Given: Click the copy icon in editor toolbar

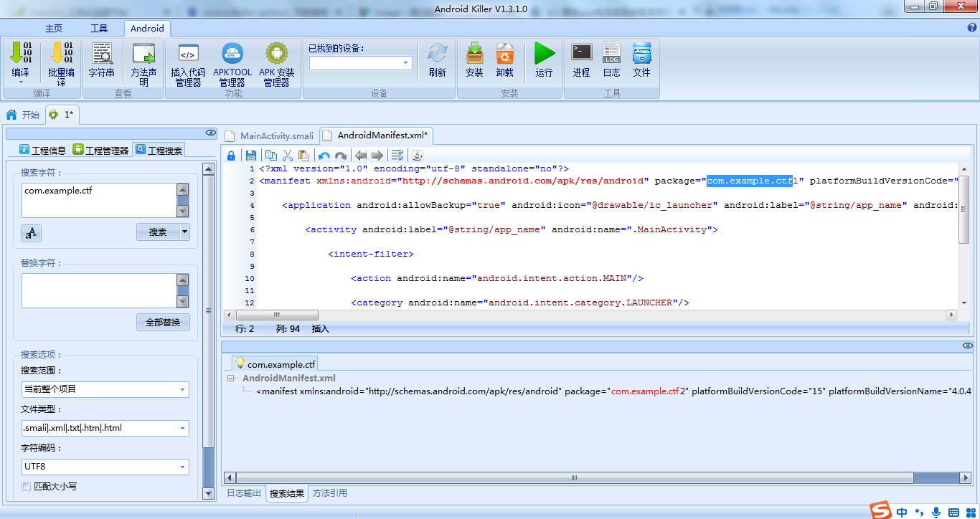Looking at the screenshot, I should click(x=271, y=156).
